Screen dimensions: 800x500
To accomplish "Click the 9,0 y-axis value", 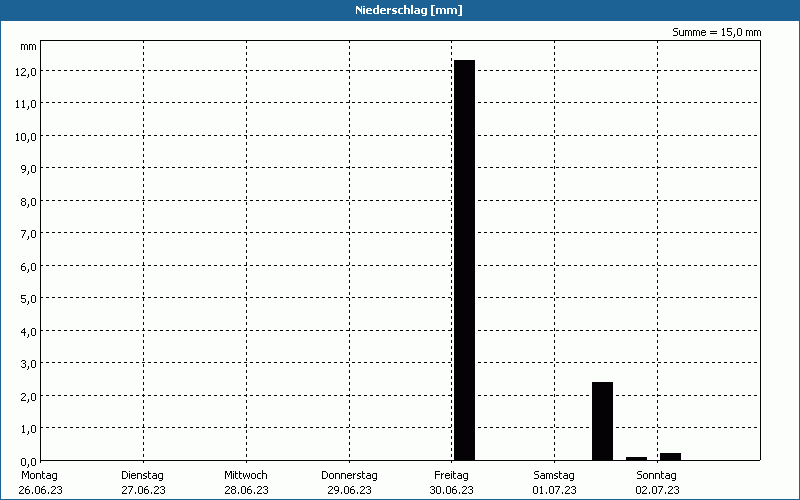I will (x=28, y=169).
